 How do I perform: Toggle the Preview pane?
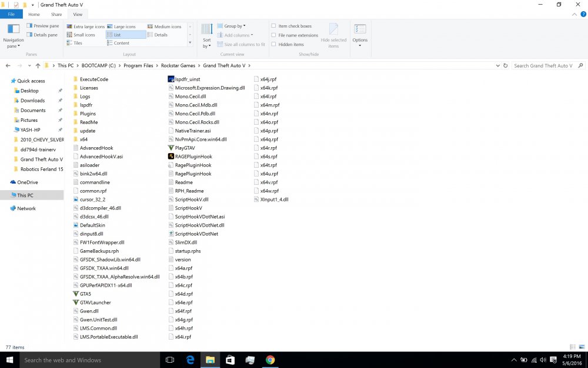pyautogui.click(x=43, y=26)
